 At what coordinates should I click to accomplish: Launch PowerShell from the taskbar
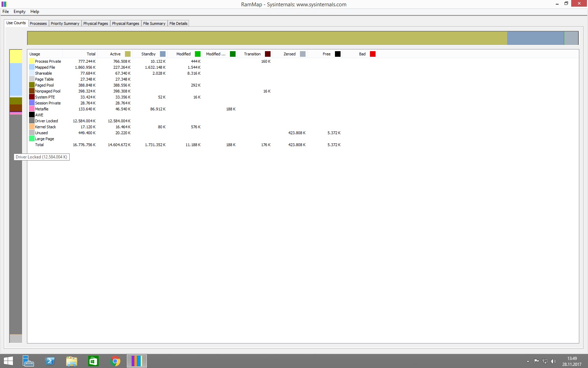[x=50, y=361]
